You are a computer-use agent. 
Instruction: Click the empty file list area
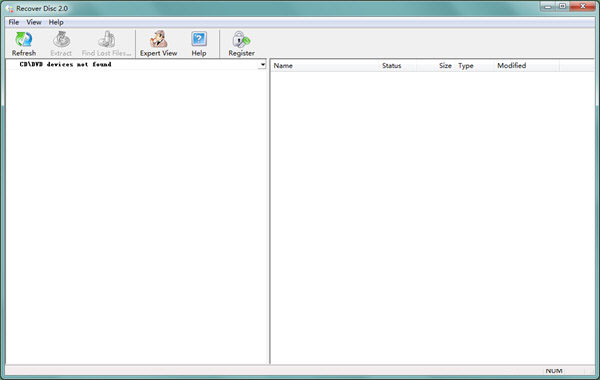(x=432, y=217)
